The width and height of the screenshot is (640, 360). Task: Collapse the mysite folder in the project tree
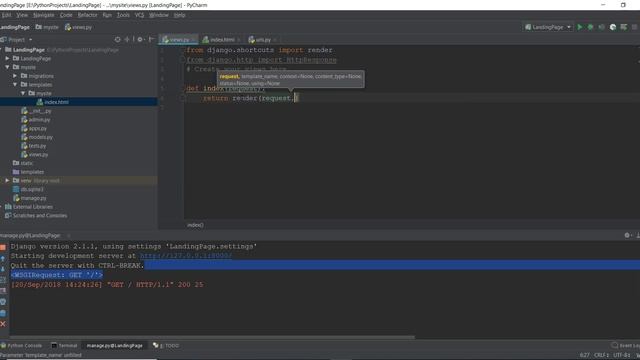(x=7, y=67)
